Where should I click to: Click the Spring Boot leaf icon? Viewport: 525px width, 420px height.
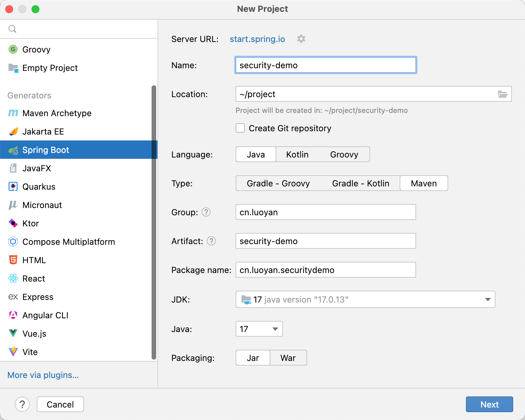tap(13, 150)
